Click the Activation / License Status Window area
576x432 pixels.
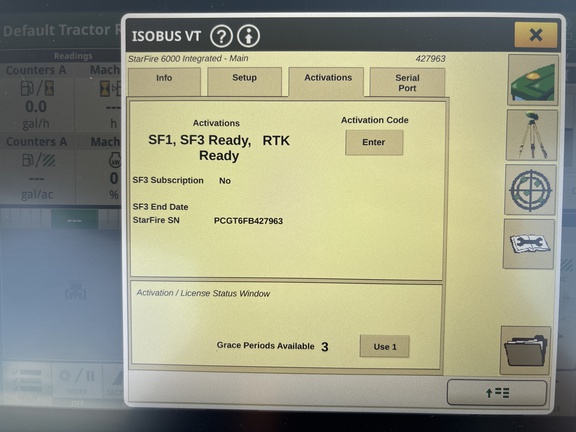[286, 325]
